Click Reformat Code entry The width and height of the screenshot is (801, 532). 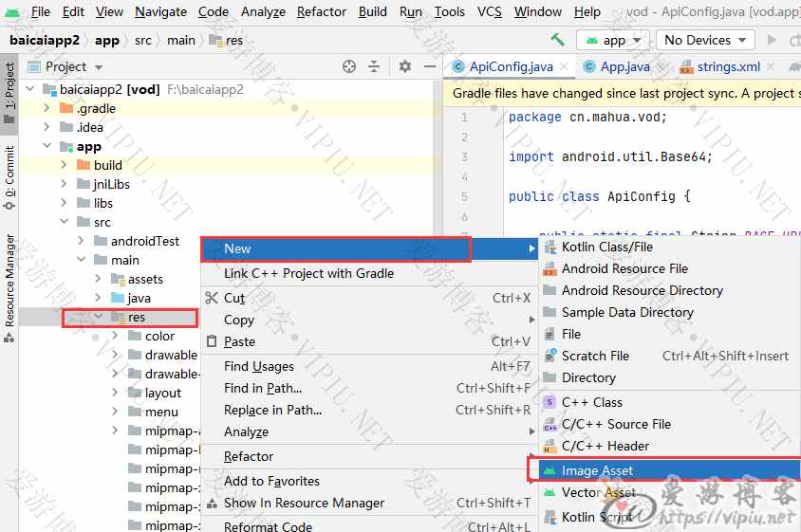pos(370,526)
